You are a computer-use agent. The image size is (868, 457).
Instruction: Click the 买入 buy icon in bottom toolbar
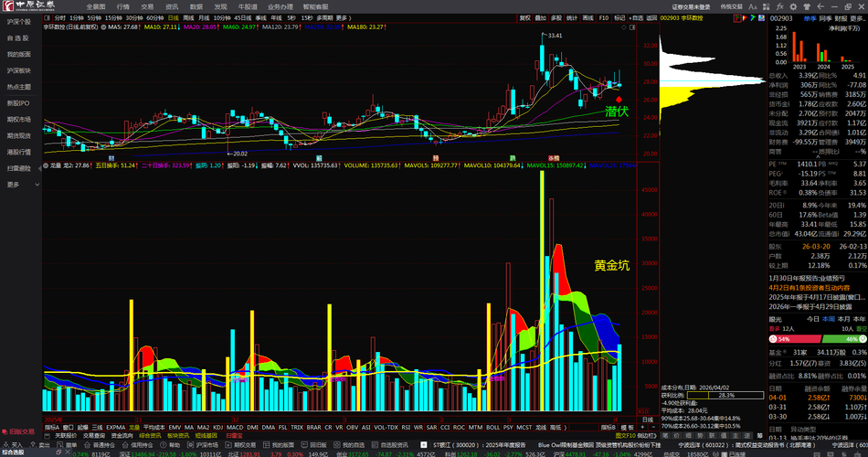[5, 445]
